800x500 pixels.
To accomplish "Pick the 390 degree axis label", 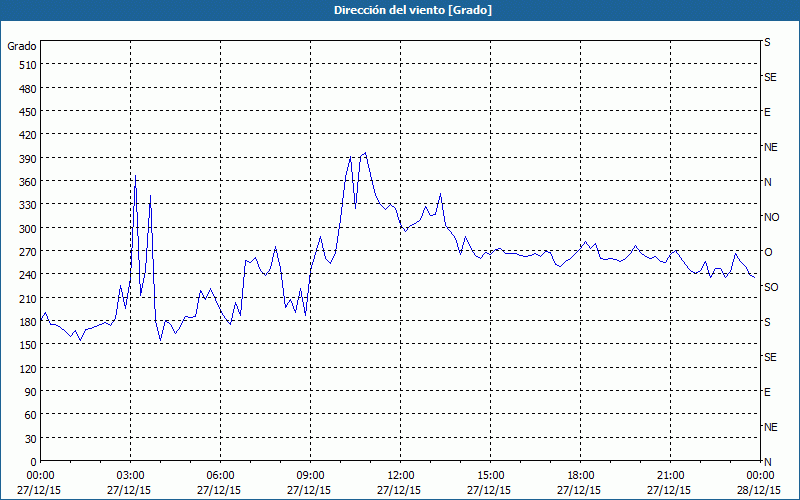I will 28,159.
